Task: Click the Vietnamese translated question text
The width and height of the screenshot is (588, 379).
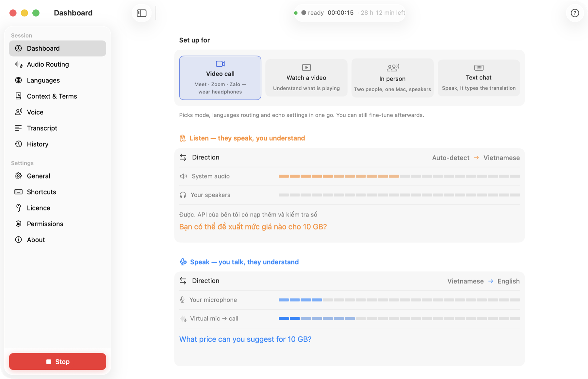Action: point(253,227)
